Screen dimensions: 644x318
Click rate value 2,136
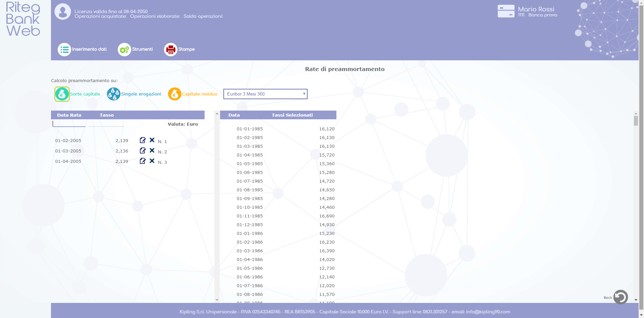[122, 151]
